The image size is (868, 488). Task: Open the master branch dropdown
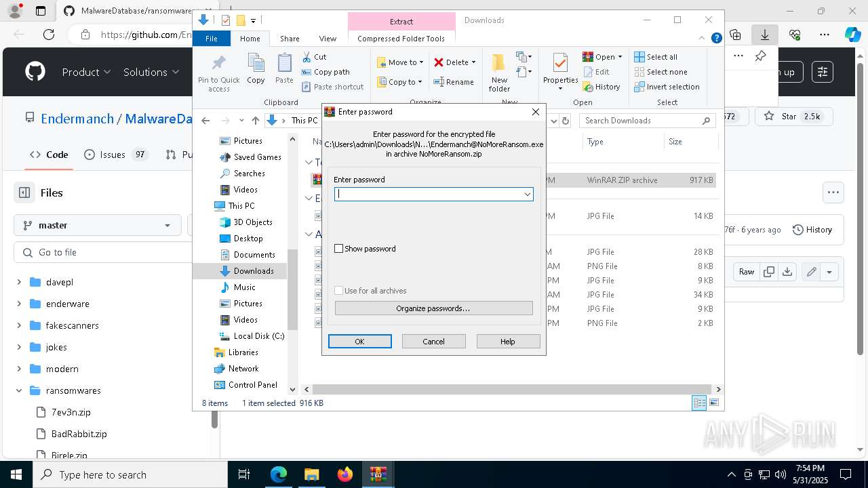pyautogui.click(x=98, y=225)
